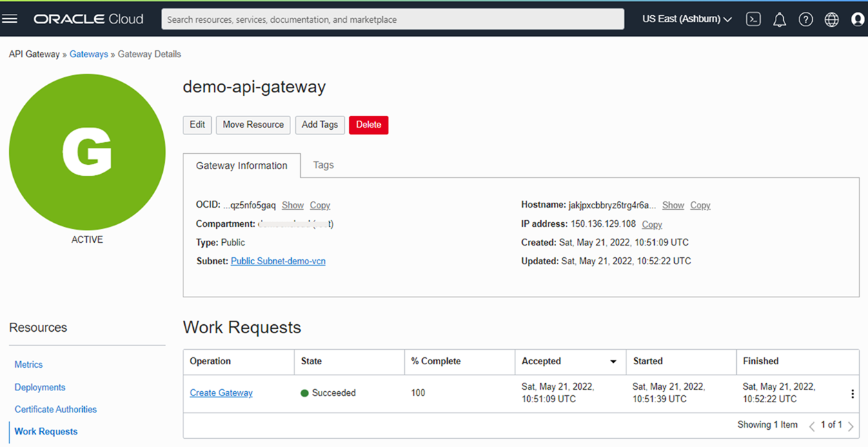
Task: View notifications bell icon
Action: [779, 19]
